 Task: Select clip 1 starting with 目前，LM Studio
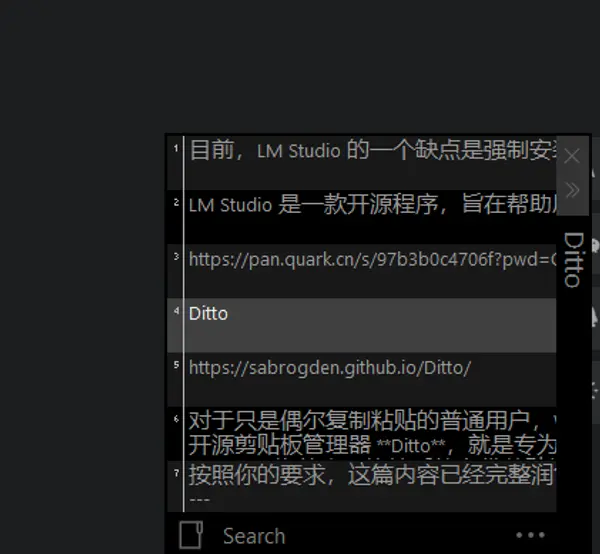pos(362,163)
